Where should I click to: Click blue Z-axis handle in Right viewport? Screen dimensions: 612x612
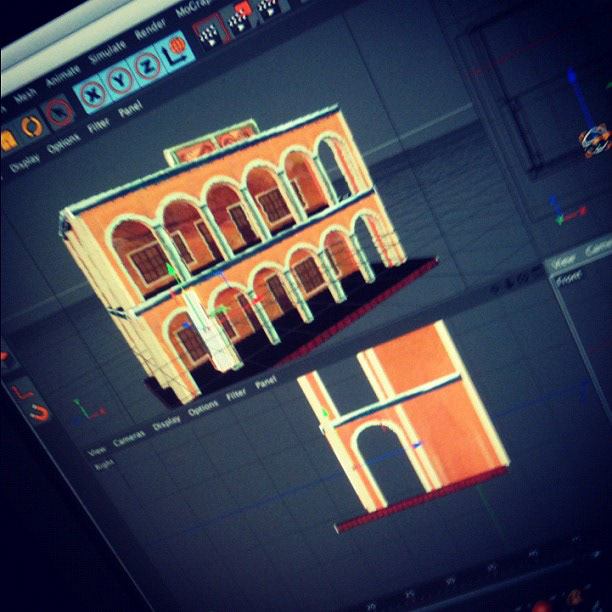(x=418, y=444)
